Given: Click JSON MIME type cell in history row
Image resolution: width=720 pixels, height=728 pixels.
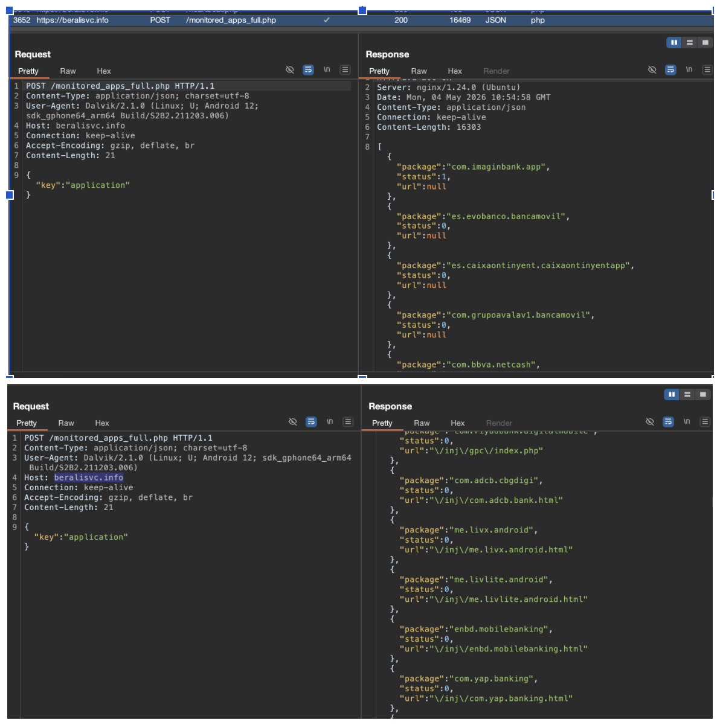Looking at the screenshot, I should pos(496,20).
